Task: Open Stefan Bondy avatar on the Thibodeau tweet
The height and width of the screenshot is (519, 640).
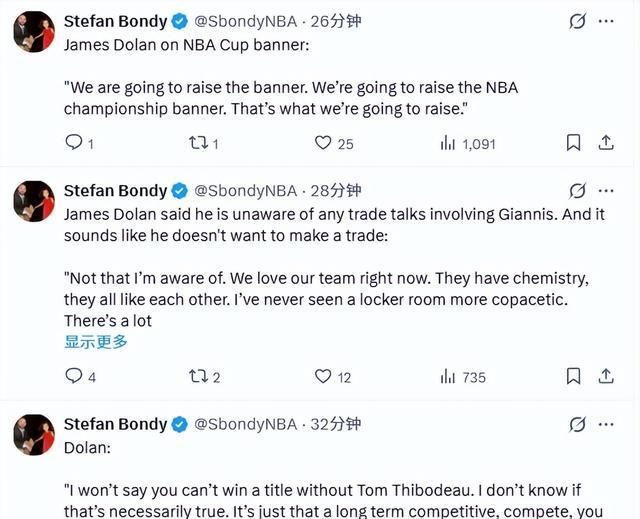Action: pyautogui.click(x=33, y=435)
